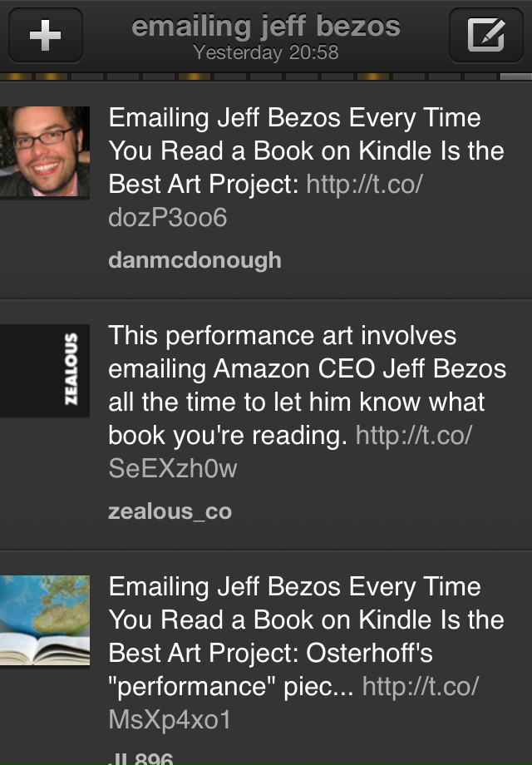Tap the danmcdonough username
This screenshot has width=532, height=765.
click(195, 260)
